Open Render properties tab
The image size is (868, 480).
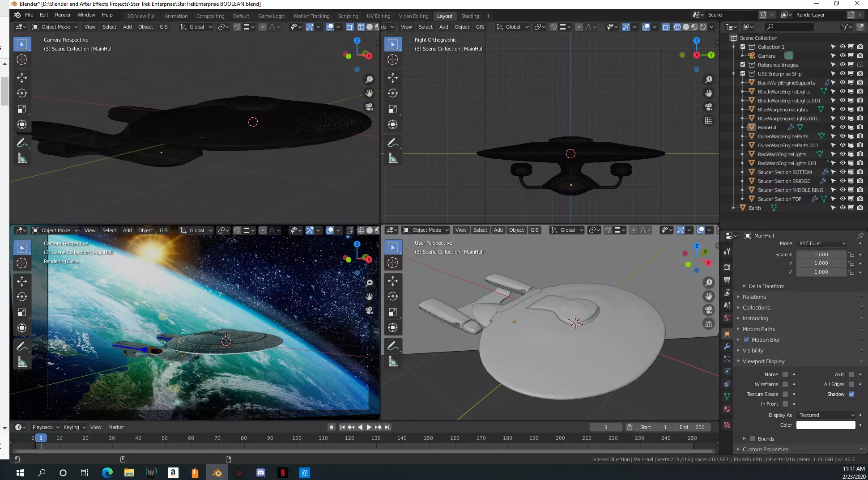(727, 267)
